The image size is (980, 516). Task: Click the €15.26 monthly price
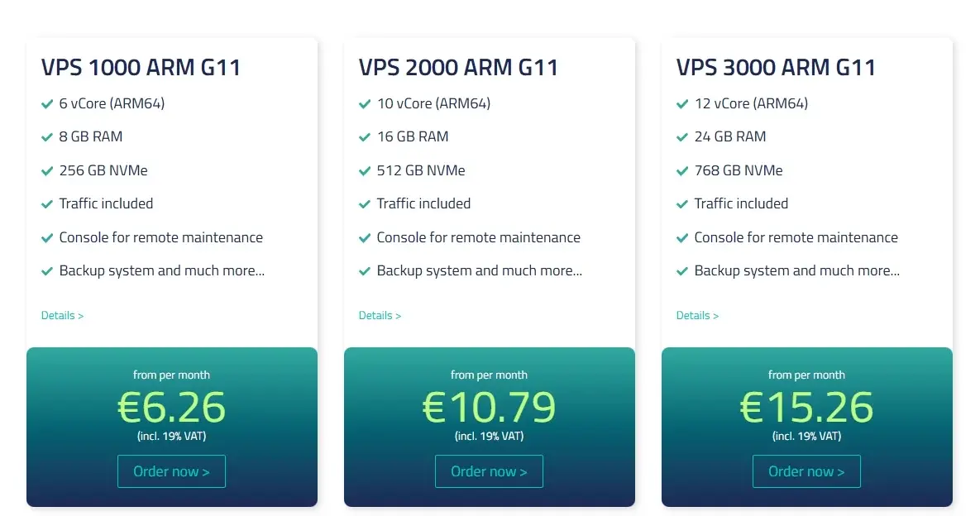pos(806,408)
